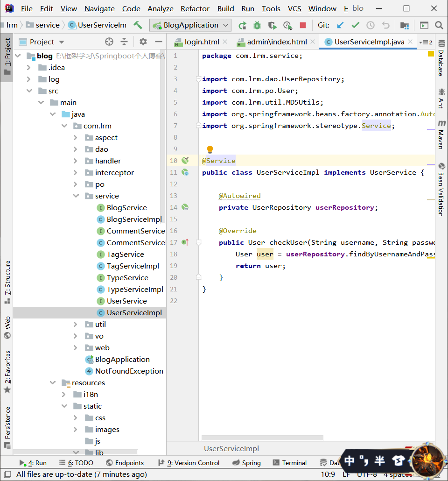Viewport: 448px width, 481px height.
Task: Click autowired dependency gutter icon line 14
Action: (185, 207)
